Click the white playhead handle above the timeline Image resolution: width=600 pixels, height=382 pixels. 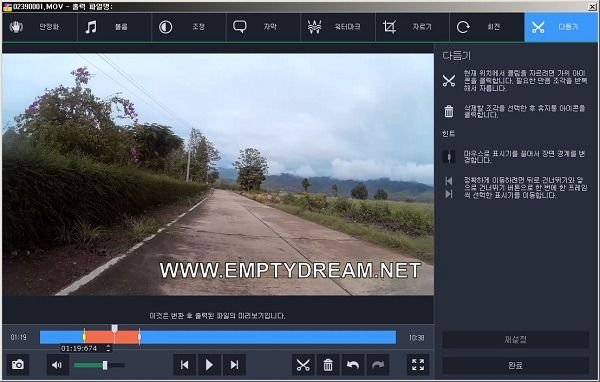114,328
